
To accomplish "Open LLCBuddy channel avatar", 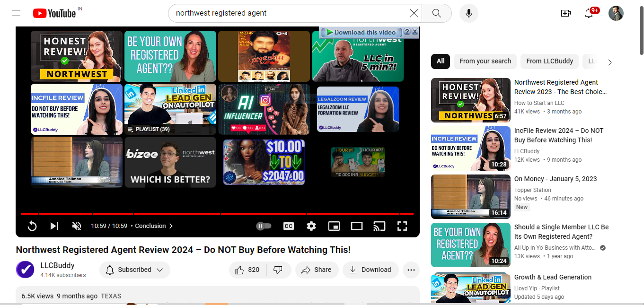I will click(25, 270).
